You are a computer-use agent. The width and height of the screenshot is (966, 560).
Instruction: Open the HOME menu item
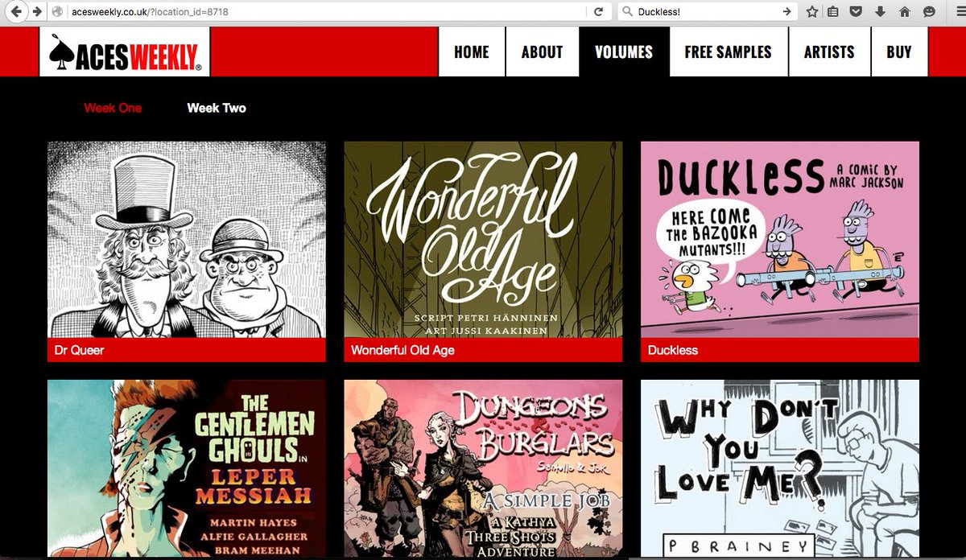[x=472, y=52]
